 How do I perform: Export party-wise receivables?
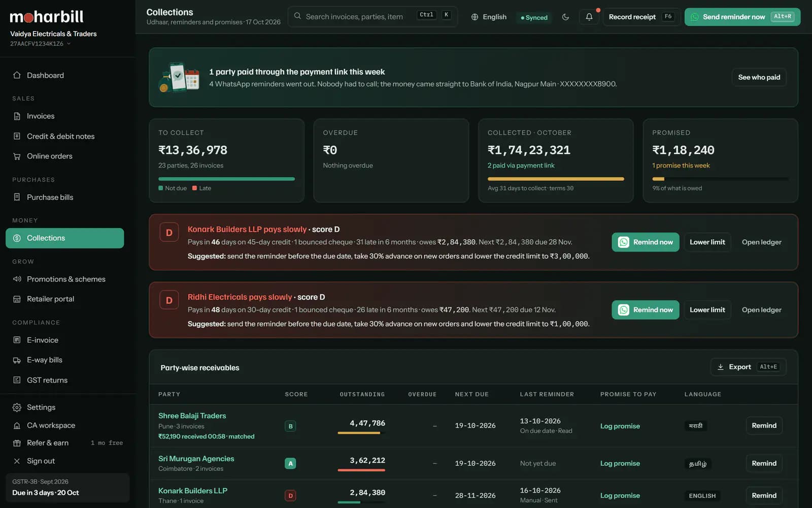coord(749,367)
